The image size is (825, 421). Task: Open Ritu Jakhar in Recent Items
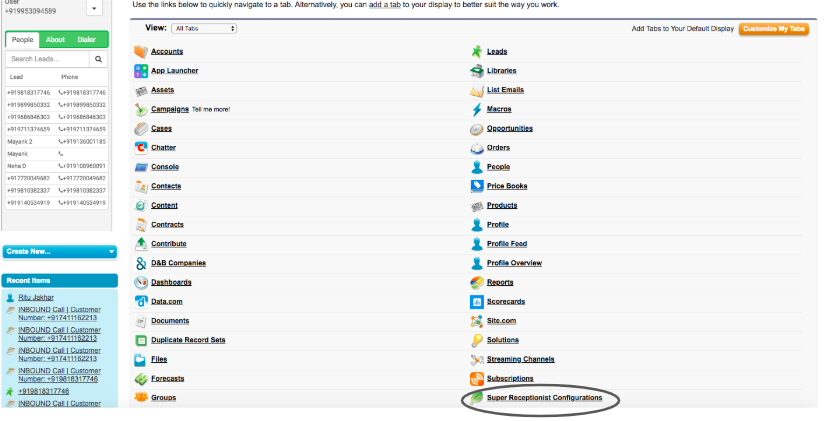coord(36,298)
